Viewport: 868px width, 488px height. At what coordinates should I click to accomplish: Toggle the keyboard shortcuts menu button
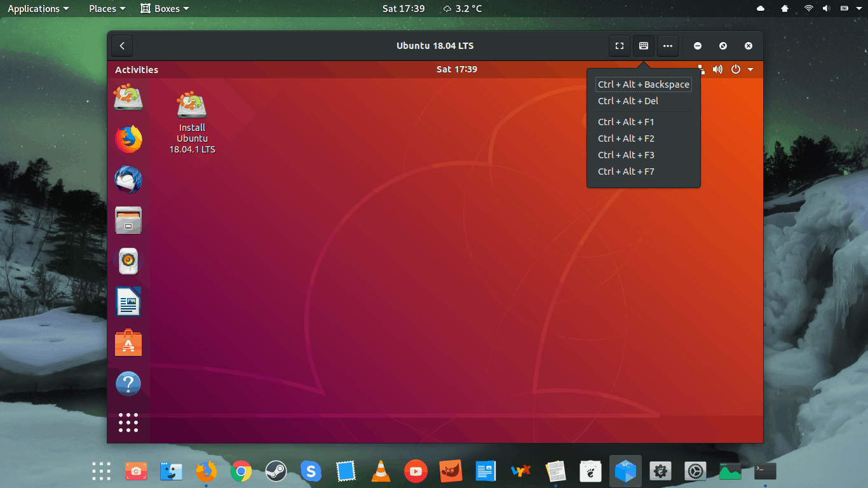pyautogui.click(x=643, y=46)
